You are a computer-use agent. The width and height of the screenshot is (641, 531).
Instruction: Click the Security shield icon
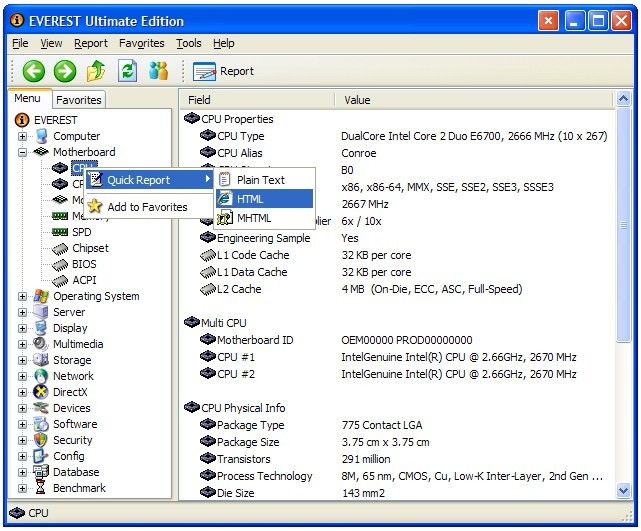[41, 440]
